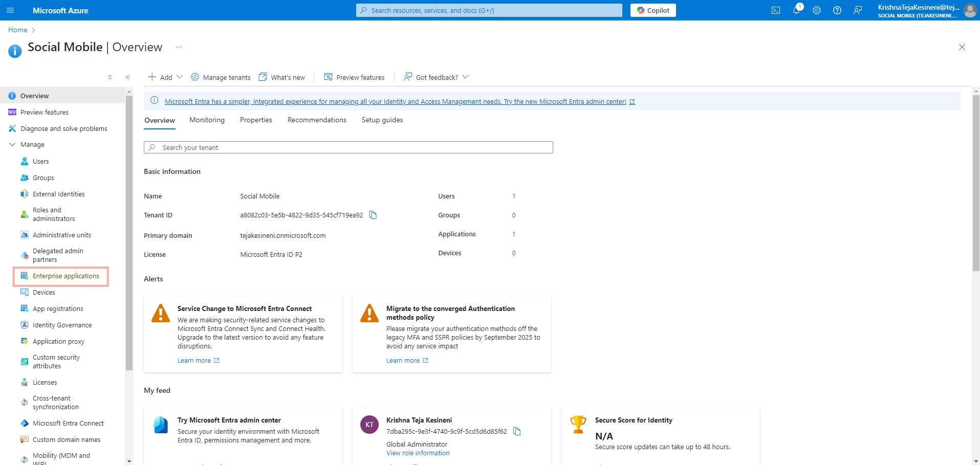Collapse the Manage section
The image size is (980, 465).
[x=12, y=145]
